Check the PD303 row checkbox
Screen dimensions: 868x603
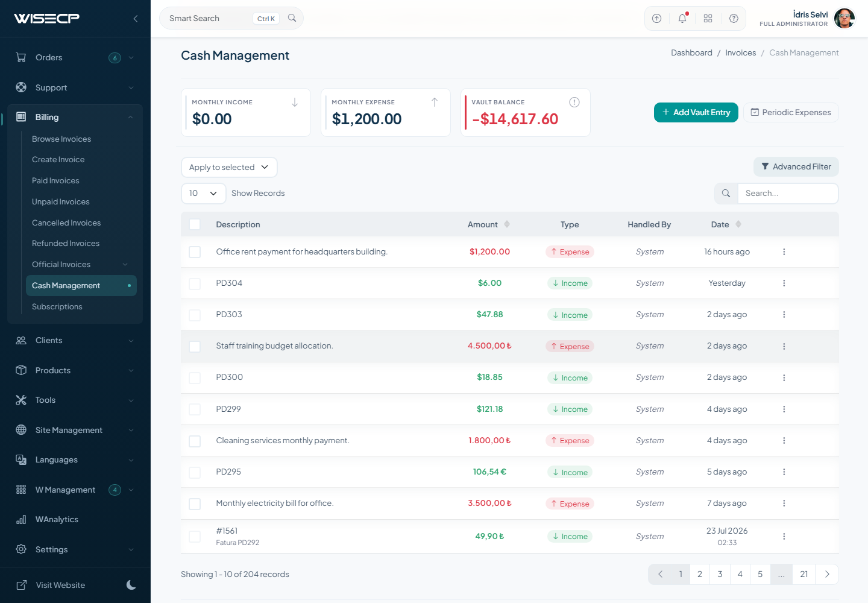tap(195, 315)
